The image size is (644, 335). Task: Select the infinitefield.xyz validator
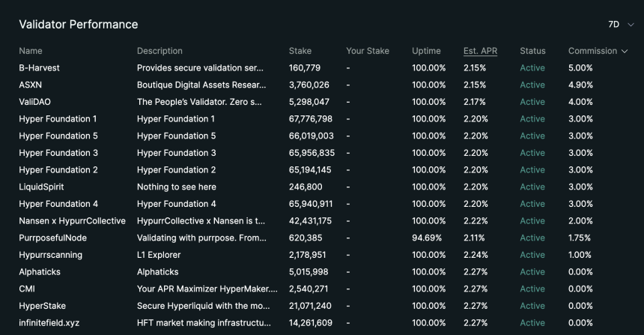49,323
